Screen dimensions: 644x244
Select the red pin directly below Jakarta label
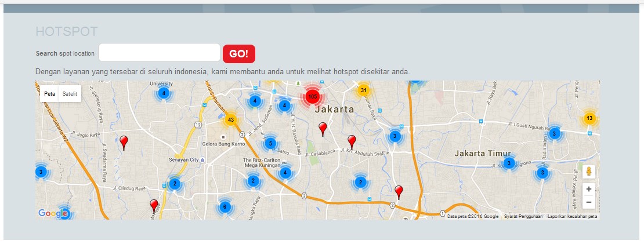[x=323, y=129]
